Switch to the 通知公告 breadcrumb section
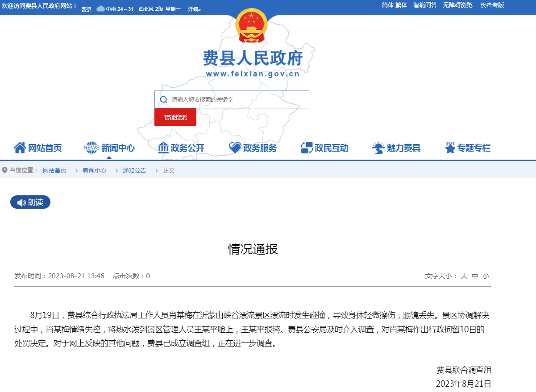 [x=134, y=170]
